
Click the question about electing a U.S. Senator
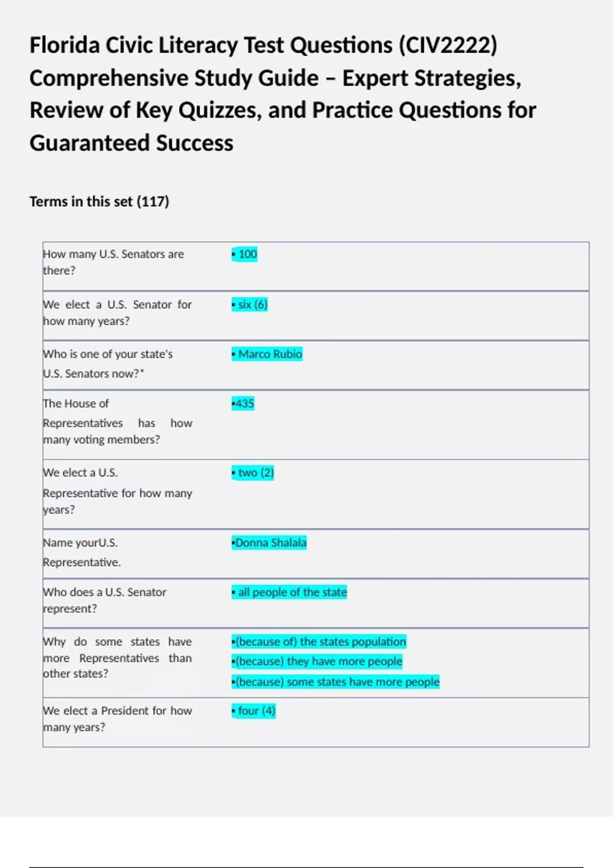point(117,312)
